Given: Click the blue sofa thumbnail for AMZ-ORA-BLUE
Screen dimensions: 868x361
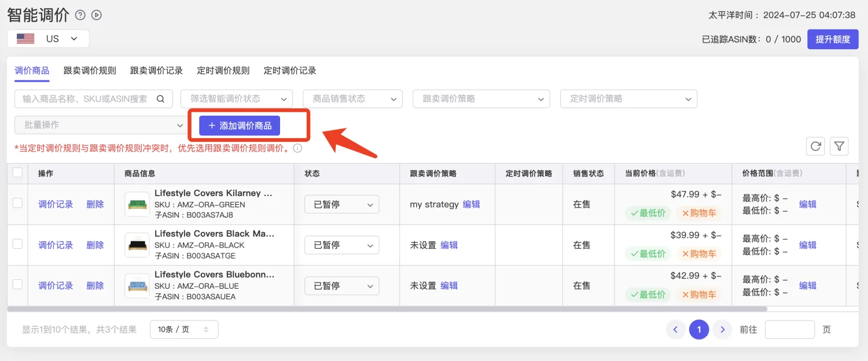Looking at the screenshot, I should pos(137,285).
